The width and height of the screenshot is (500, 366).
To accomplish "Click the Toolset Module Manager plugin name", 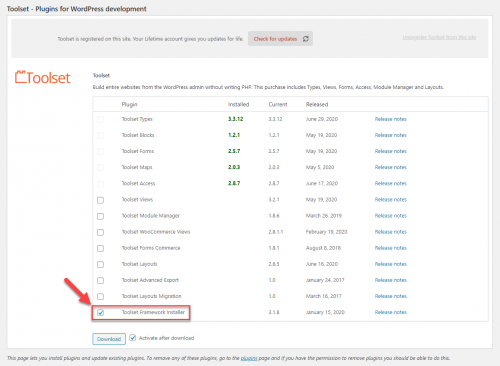I will [150, 216].
